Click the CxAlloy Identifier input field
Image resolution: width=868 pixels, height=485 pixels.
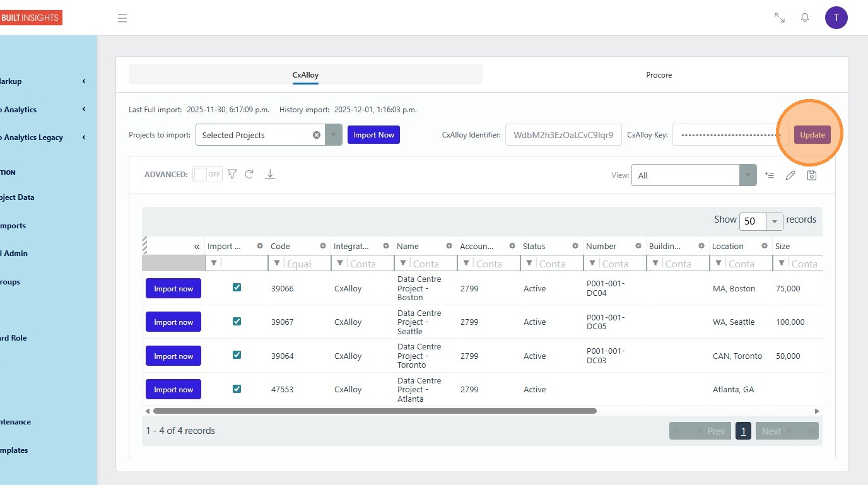point(563,135)
